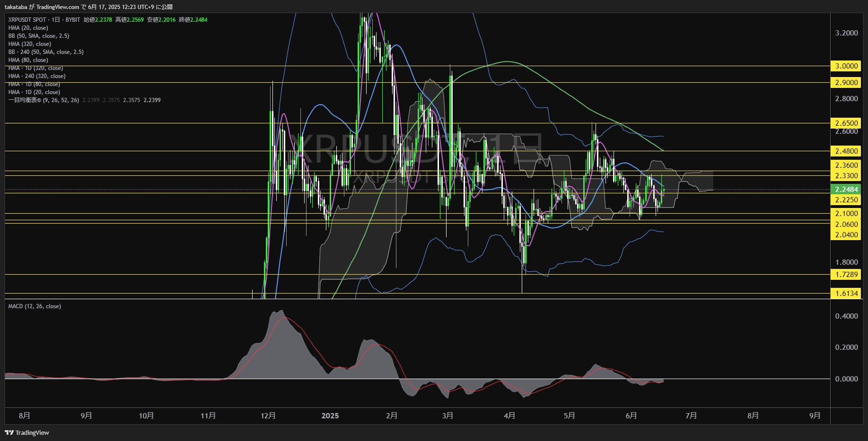Click the 高値 2.2569 high value
The width and height of the screenshot is (868, 441).
[130, 20]
